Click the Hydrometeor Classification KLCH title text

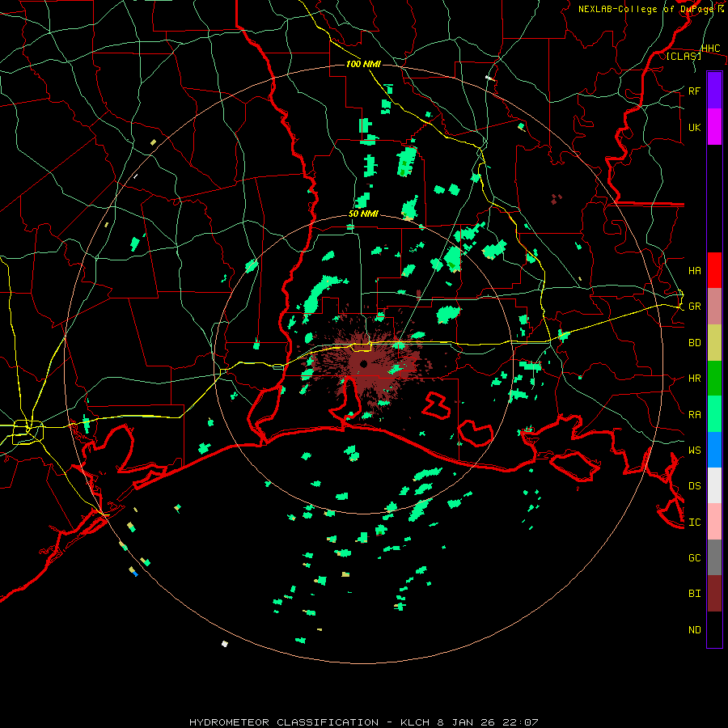coord(363,722)
